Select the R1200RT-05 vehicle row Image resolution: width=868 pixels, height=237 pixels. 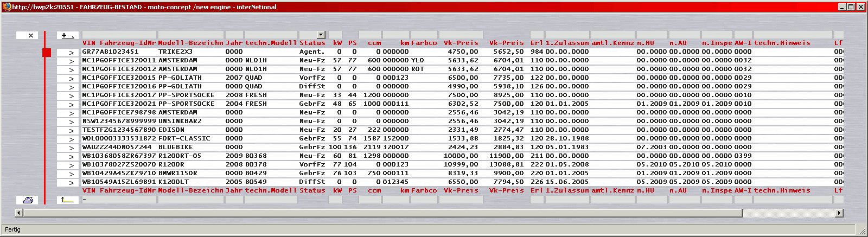point(179,156)
